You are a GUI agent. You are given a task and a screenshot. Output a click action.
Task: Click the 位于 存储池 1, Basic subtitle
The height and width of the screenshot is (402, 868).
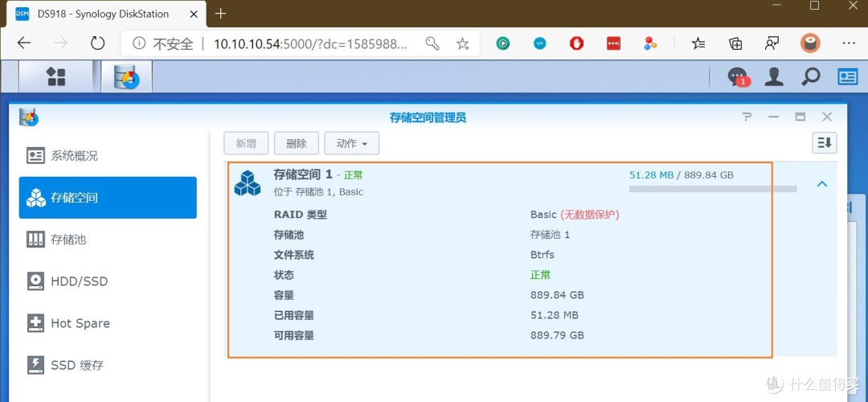pos(318,192)
